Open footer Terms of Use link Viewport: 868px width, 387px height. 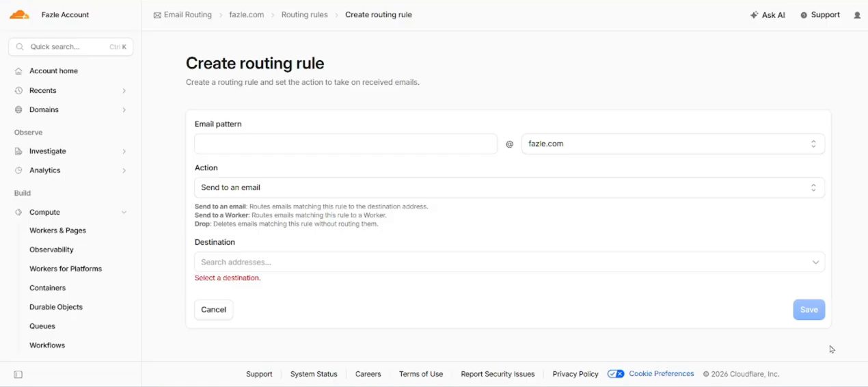(421, 374)
